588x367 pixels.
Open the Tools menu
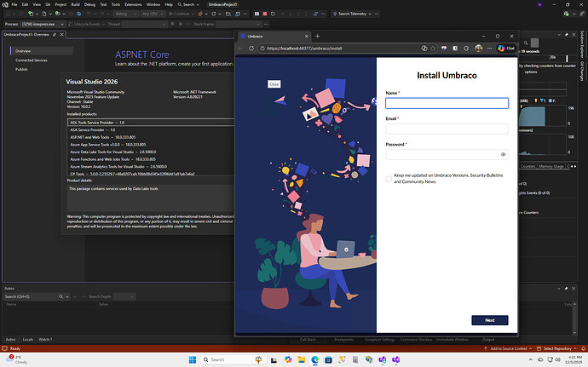pyautogui.click(x=116, y=4)
